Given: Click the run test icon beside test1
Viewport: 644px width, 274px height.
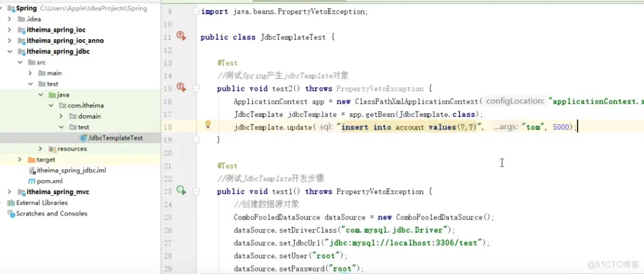Looking at the screenshot, I should [181, 190].
